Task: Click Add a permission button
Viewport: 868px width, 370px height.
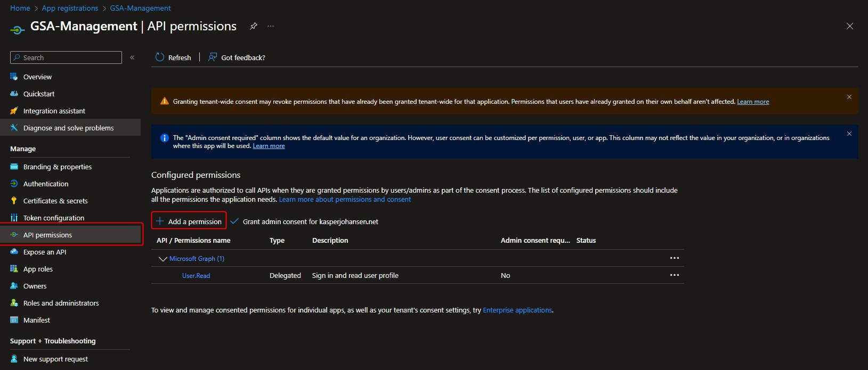Action: coord(189,221)
